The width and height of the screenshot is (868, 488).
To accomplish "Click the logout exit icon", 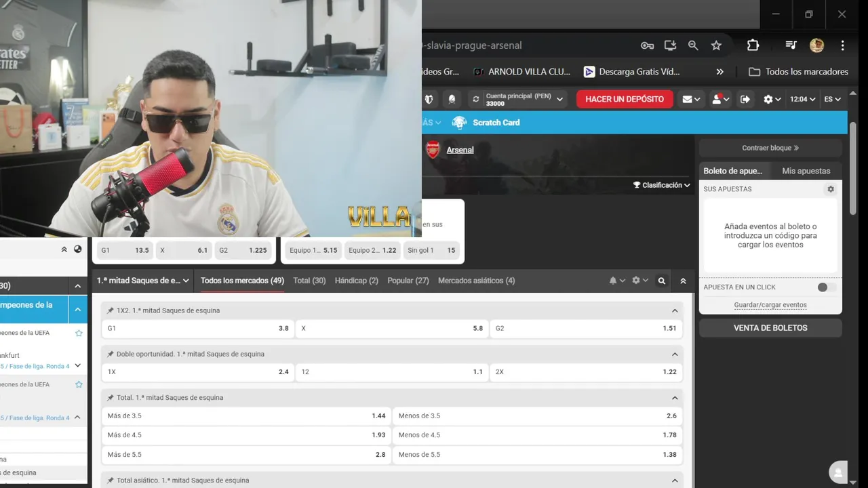I will [x=745, y=99].
